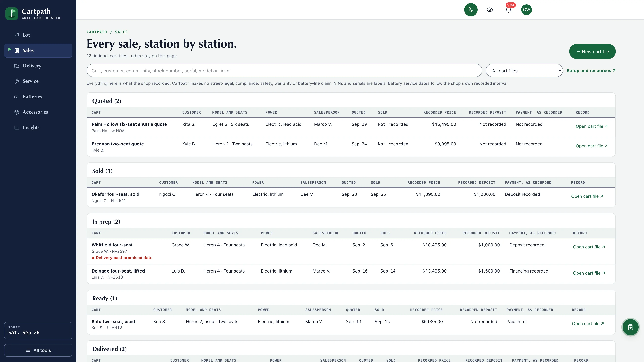This screenshot has width=644, height=362.
Task: Navigate to Batteries in sidebar
Action: [x=38, y=97]
